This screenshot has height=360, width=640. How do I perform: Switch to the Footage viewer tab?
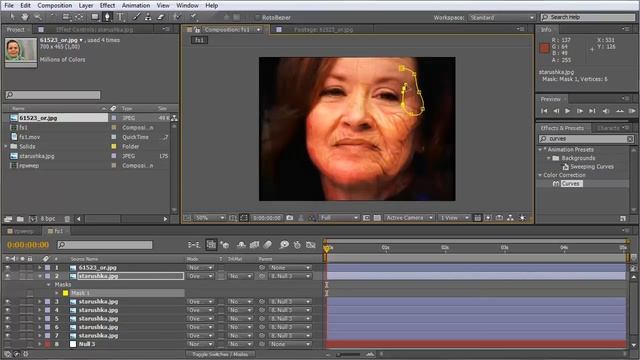(323, 29)
